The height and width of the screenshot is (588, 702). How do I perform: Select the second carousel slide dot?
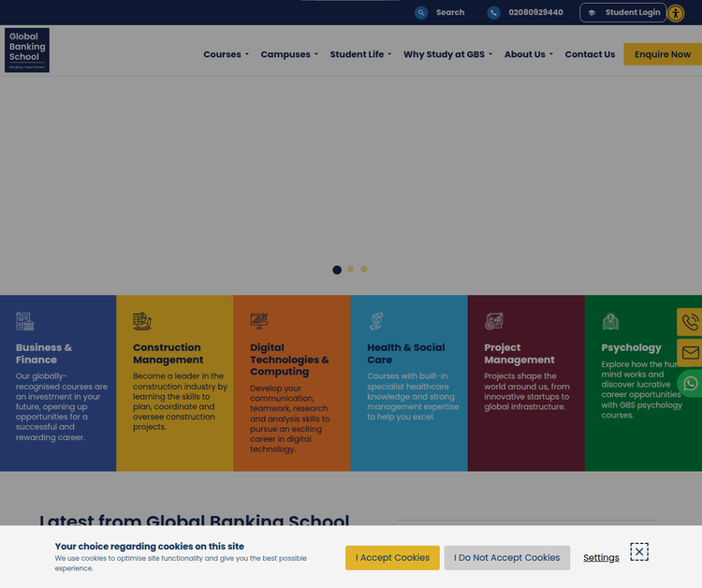pyautogui.click(x=351, y=269)
